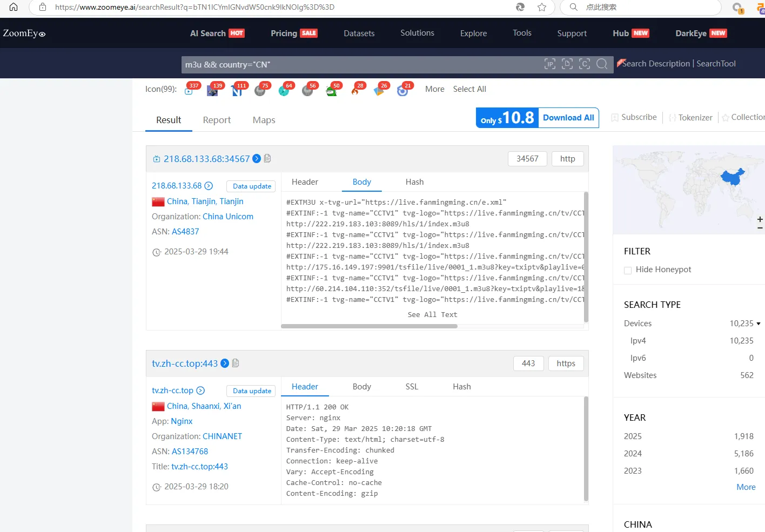Click the magnifier search icon in the query bar

tap(601, 64)
